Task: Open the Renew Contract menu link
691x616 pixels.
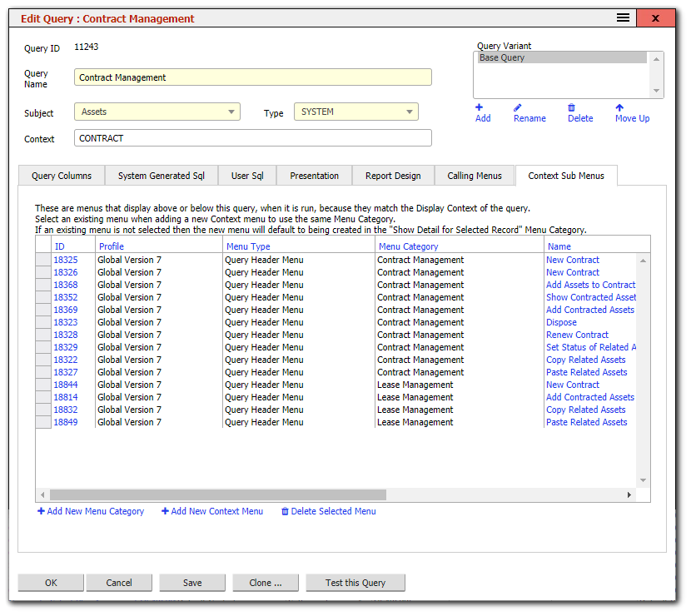Action: 578,335
